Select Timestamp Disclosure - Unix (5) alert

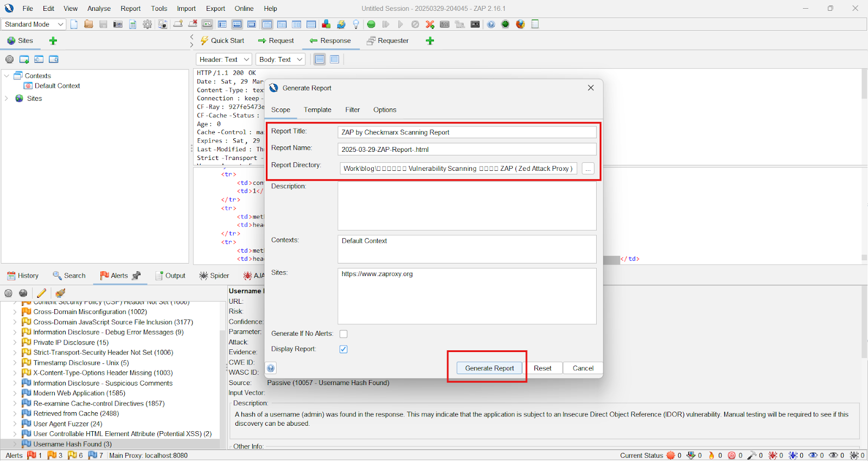pos(81,363)
